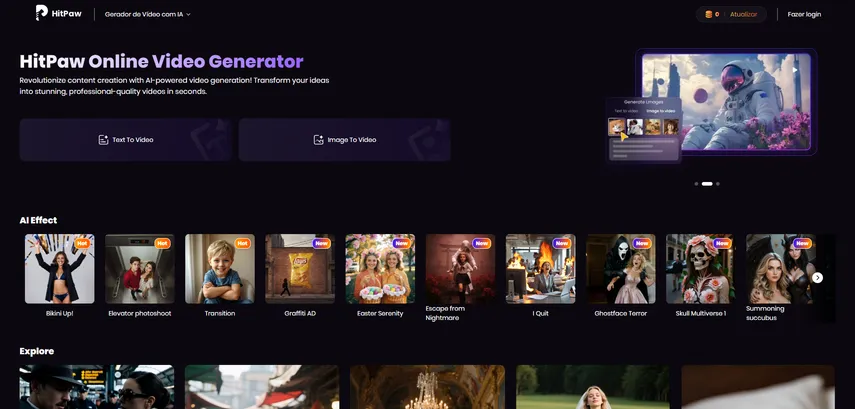Open the Explore video of blurred market awnings
Viewport: 855px width, 409px height.
pyautogui.click(x=262, y=387)
